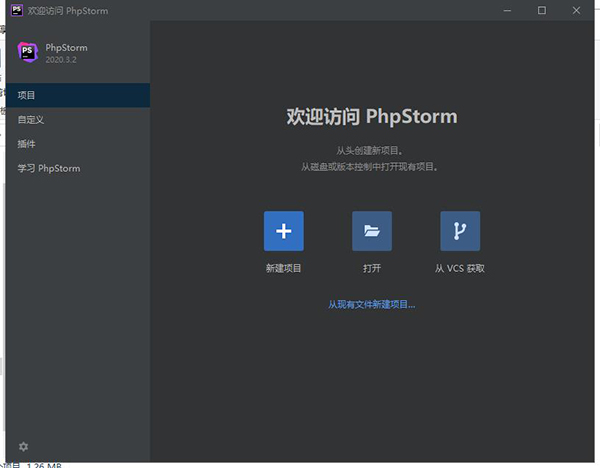The width and height of the screenshot is (600, 468).
Task: Click the PhpStorm logo in the sidebar
Action: 28,52
